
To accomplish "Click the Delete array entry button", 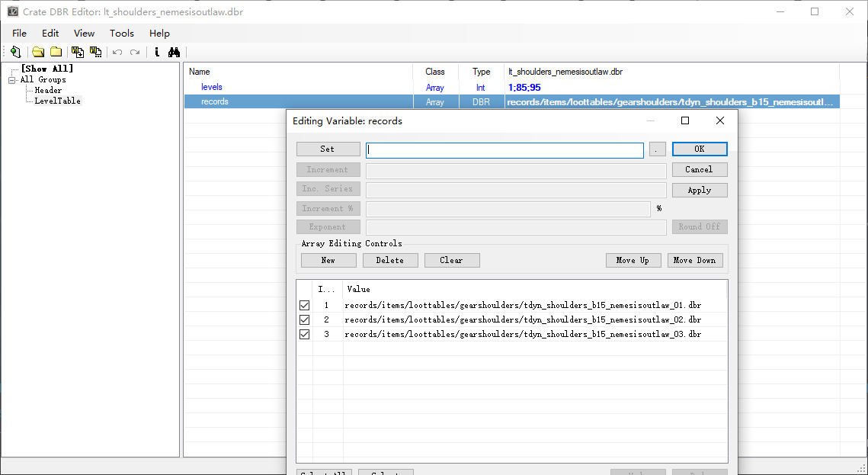I will 390,260.
